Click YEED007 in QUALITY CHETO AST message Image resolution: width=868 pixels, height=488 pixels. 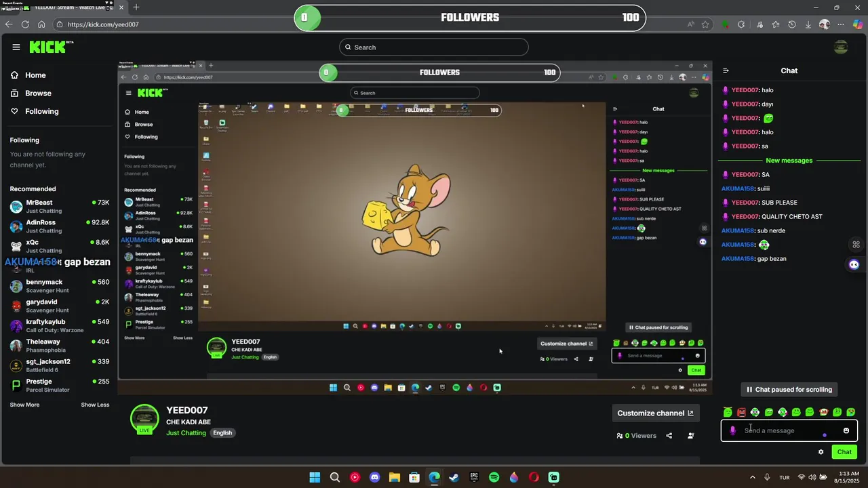[x=745, y=217]
